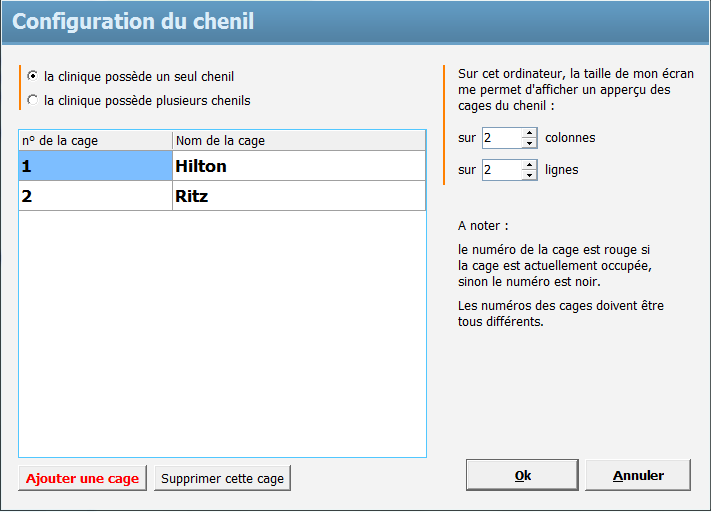Click the Hilton cage name cell
The height and width of the screenshot is (512, 711).
coord(298,166)
